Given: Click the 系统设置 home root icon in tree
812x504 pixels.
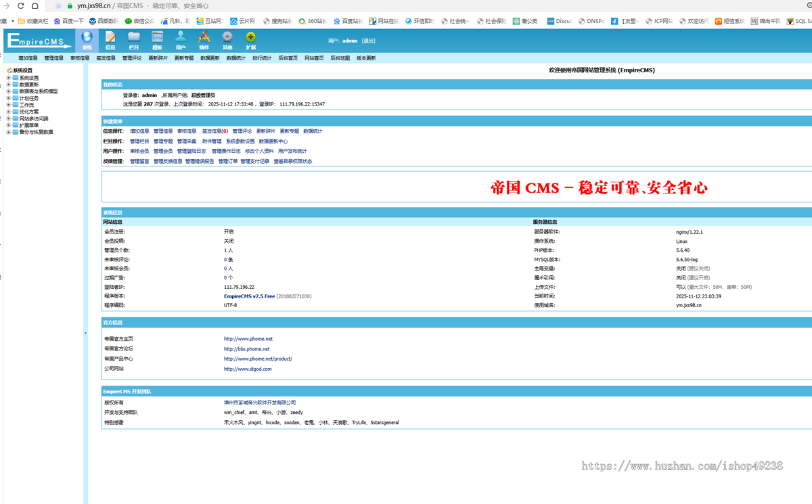Looking at the screenshot, I should (x=9, y=70).
